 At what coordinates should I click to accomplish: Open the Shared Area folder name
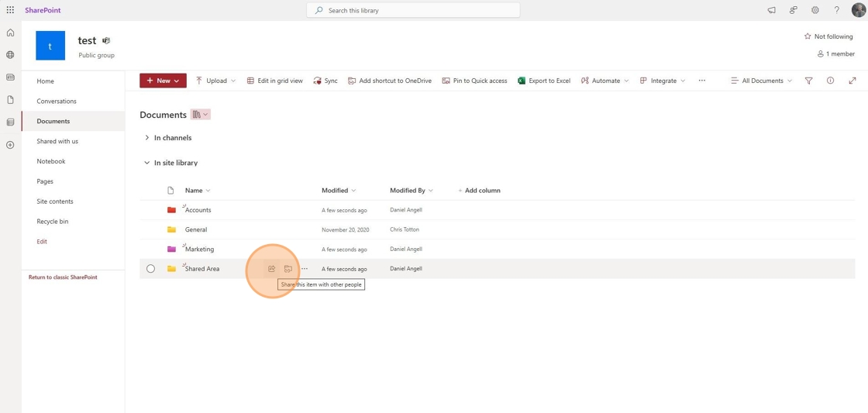point(202,269)
